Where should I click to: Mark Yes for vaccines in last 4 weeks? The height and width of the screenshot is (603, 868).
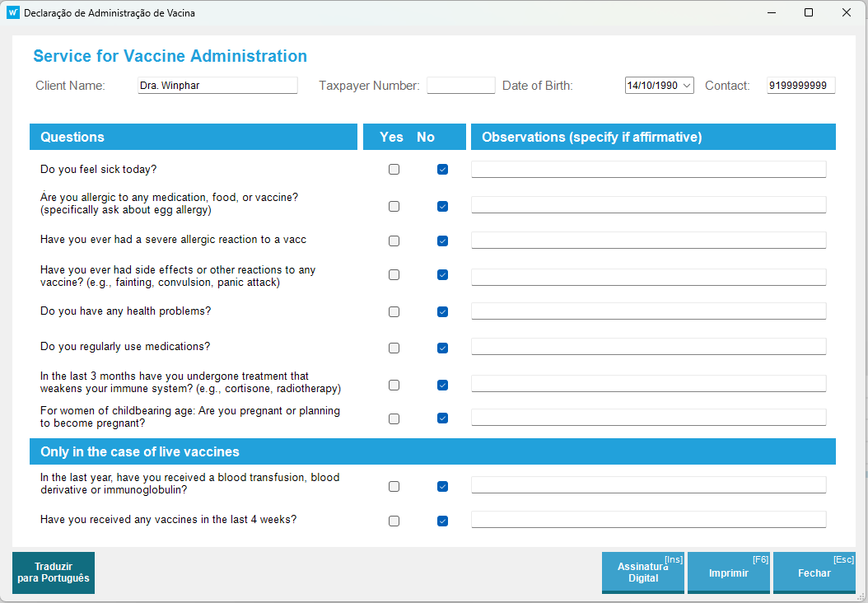pos(394,521)
